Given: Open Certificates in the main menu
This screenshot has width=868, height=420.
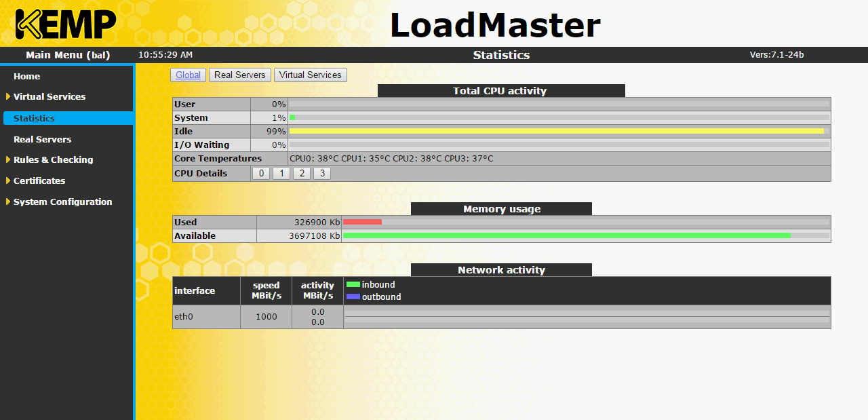Looking at the screenshot, I should pos(39,180).
